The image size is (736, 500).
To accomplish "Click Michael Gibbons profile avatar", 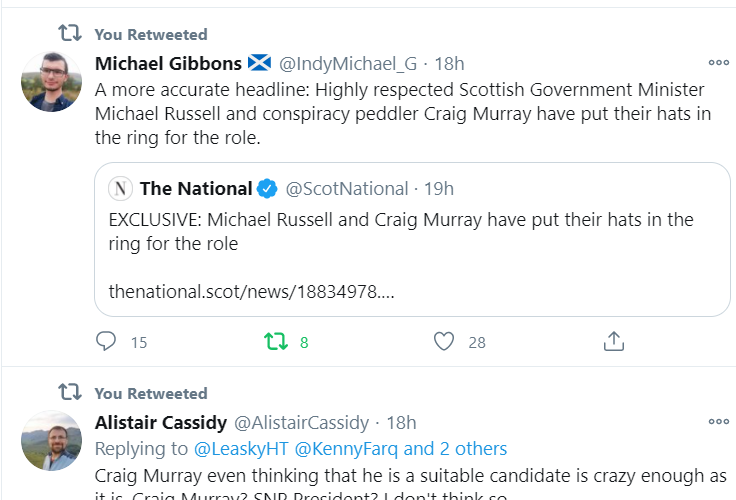I will 51,80.
